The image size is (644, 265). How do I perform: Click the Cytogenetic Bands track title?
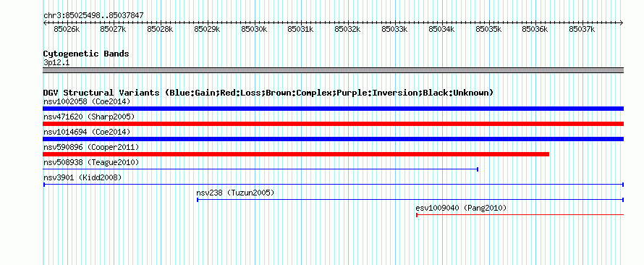[86, 54]
